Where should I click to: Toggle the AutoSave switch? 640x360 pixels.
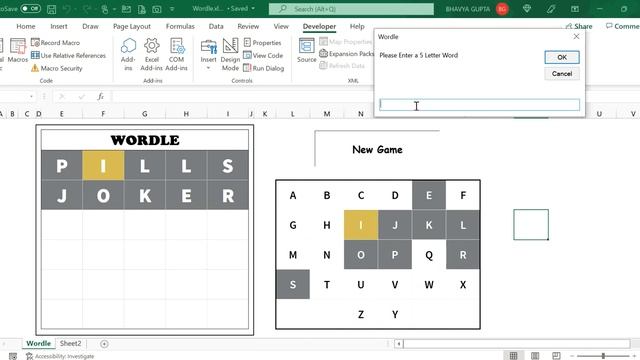(x=31, y=8)
